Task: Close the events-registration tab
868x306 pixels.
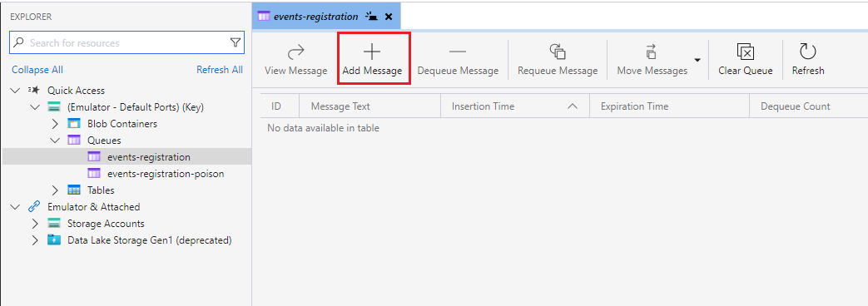Action: coord(389,17)
